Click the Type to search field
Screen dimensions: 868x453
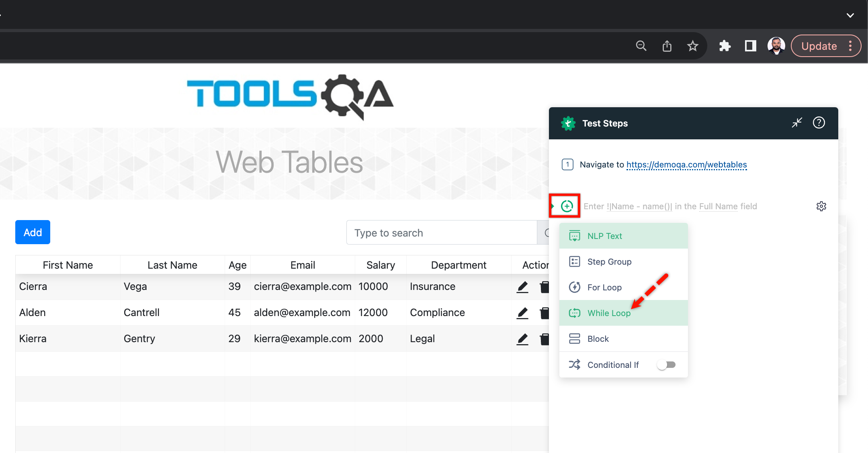pyautogui.click(x=442, y=233)
